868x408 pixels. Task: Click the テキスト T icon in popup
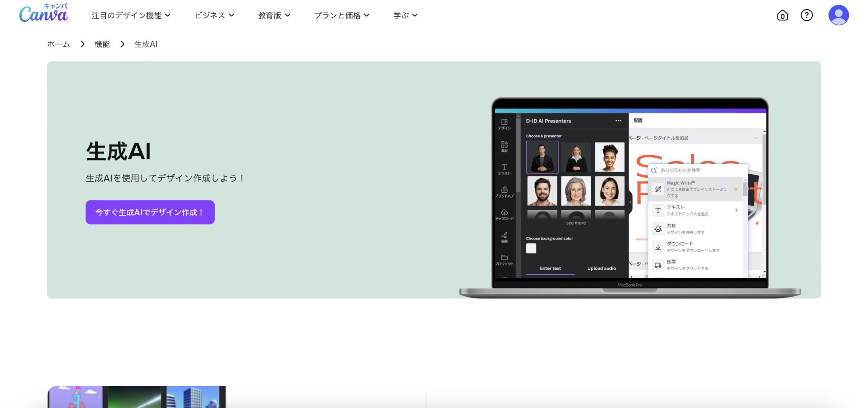click(x=658, y=211)
